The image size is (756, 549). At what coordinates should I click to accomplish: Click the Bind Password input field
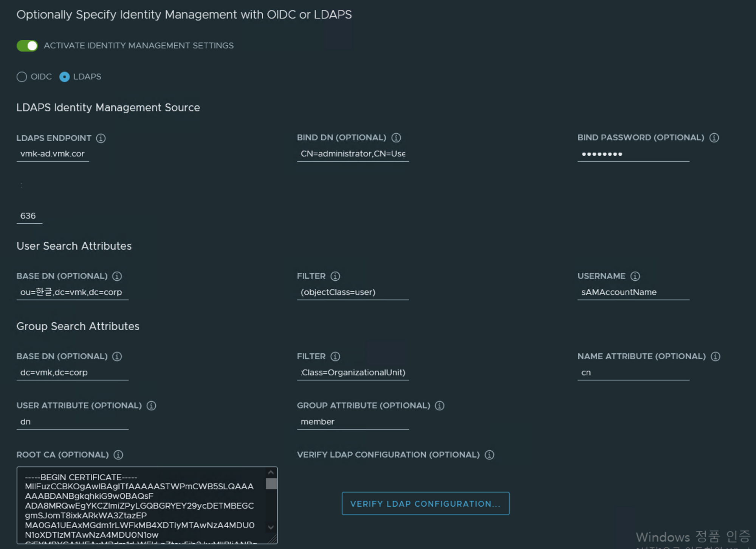tap(633, 154)
